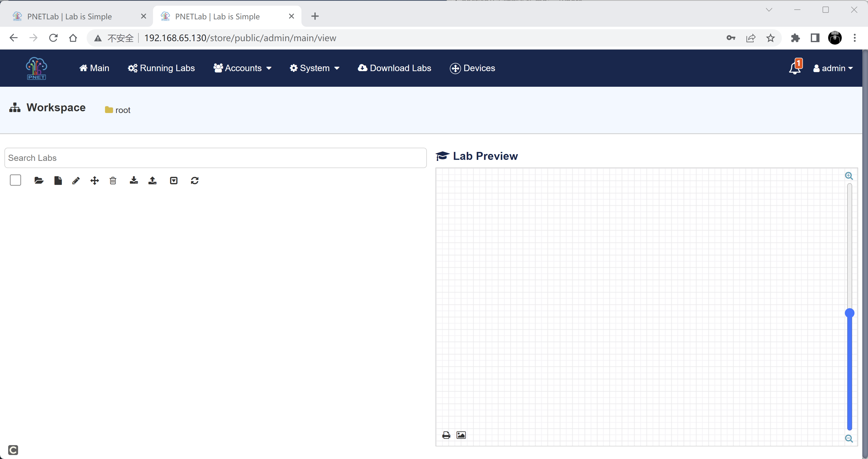Create new lab file icon

click(x=58, y=180)
